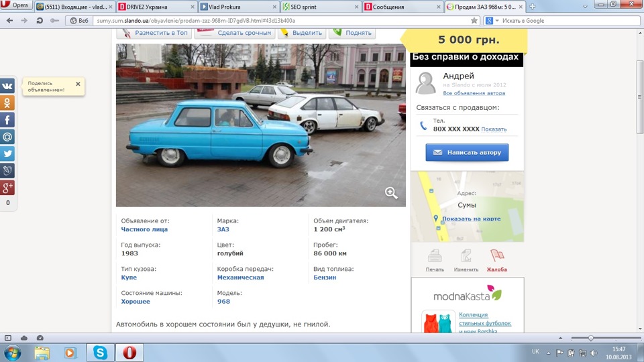The height and width of the screenshot is (362, 644).
Task: Share the ad on Facebook
Action: click(7, 120)
